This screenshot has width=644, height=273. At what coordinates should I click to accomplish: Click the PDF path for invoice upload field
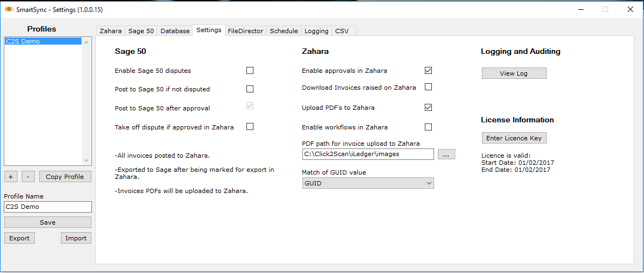368,154
